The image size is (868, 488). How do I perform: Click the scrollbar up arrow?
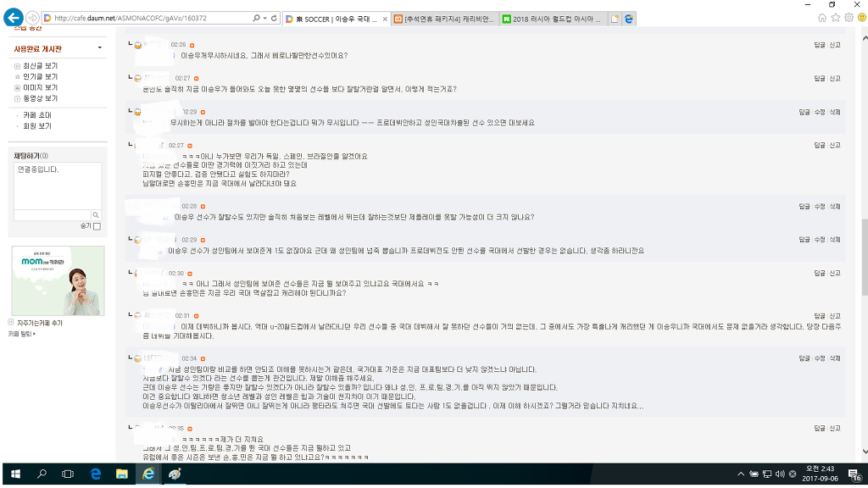[x=864, y=38]
